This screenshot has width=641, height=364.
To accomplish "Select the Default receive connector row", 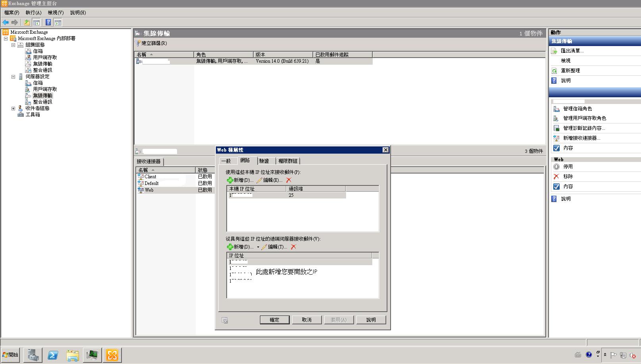I will 151,183.
